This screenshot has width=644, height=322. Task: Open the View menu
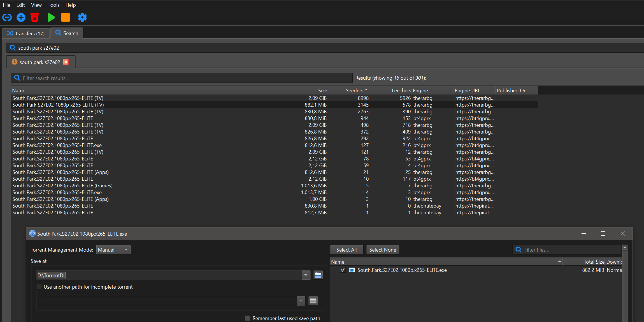pos(36,5)
